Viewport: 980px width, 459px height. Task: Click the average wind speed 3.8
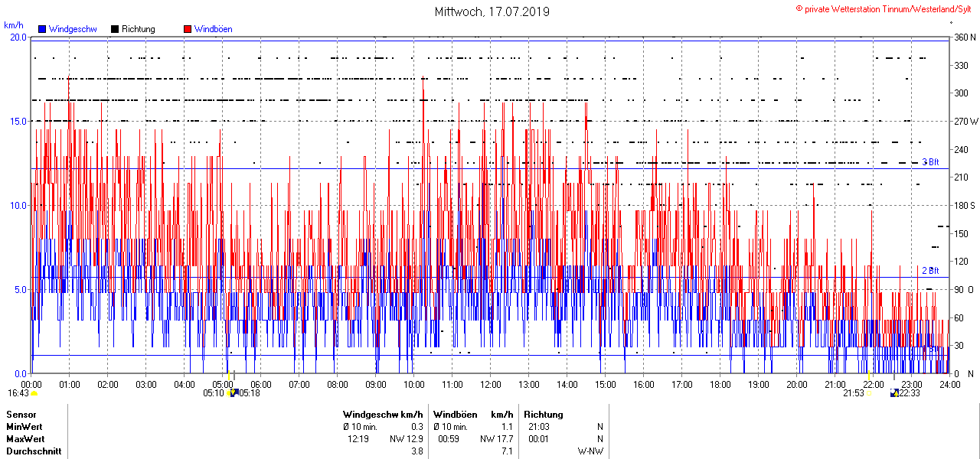[417, 451]
